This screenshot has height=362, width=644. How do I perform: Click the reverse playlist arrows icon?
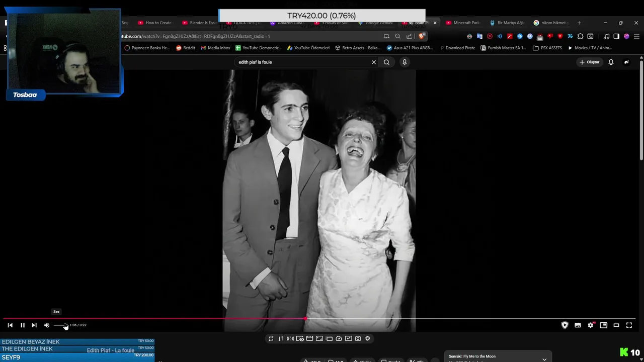(x=281, y=338)
